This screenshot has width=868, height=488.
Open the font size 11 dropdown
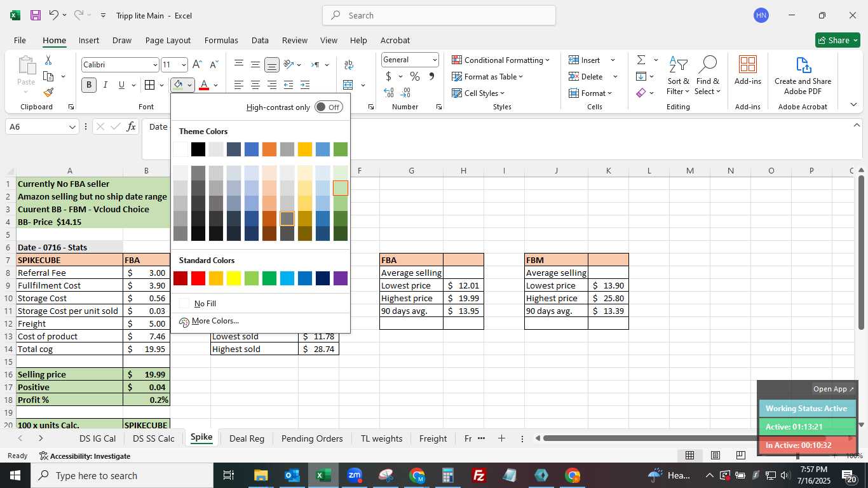click(184, 65)
